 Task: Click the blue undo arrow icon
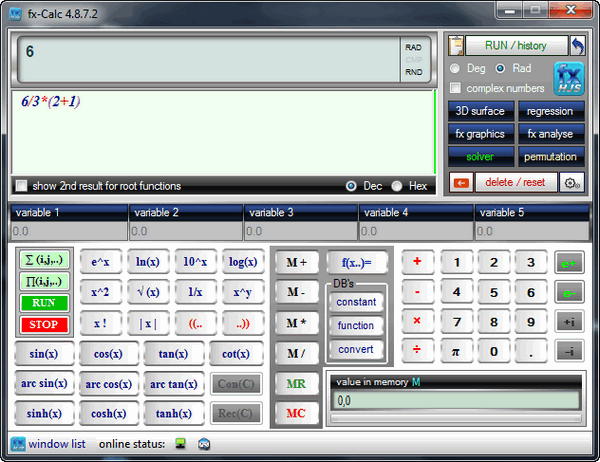(x=577, y=46)
